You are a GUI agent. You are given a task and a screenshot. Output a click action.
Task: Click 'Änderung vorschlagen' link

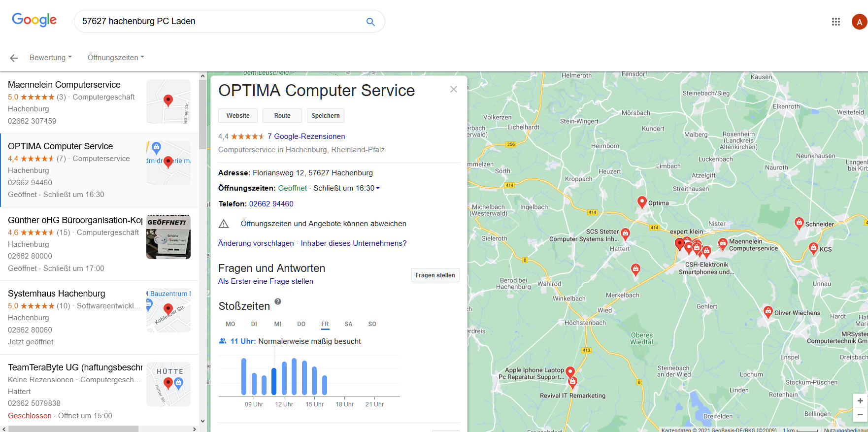pyautogui.click(x=256, y=243)
